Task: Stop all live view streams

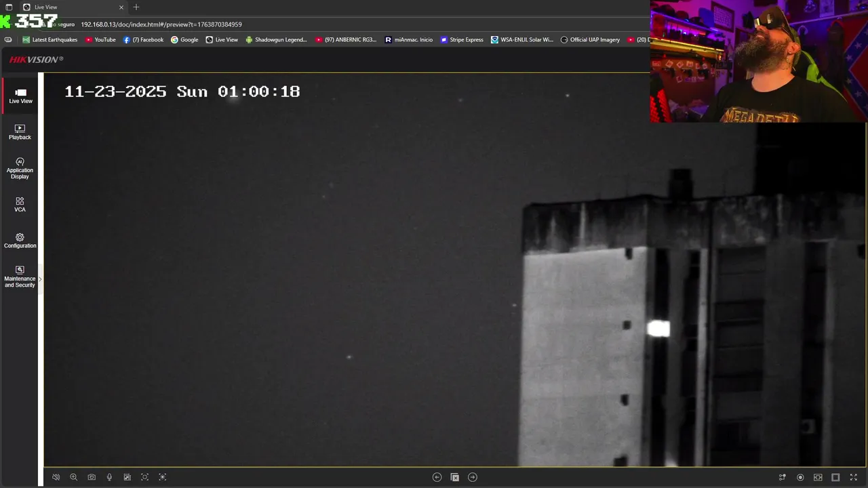Action: [455, 477]
